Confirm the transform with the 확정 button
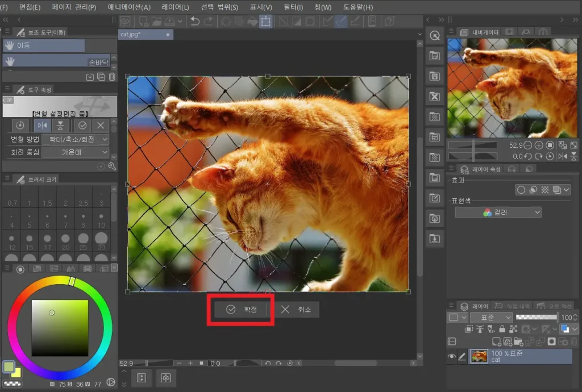Viewport: 582px width, 392px height. tap(241, 310)
